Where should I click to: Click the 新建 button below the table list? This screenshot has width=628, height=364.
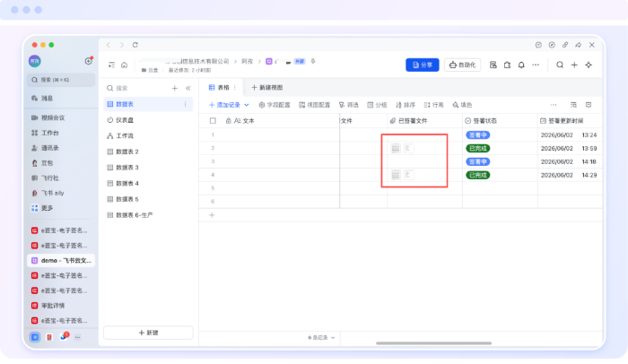(148, 333)
